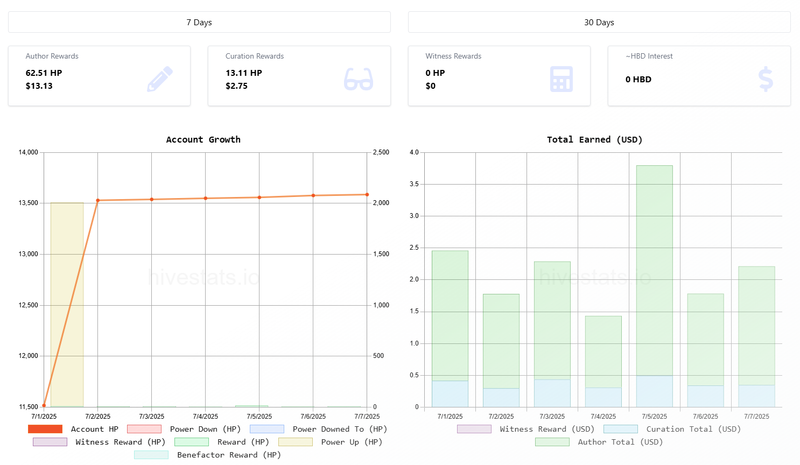
Task: Toggle Witness Reward (HP) legend entry
Action: (99, 442)
